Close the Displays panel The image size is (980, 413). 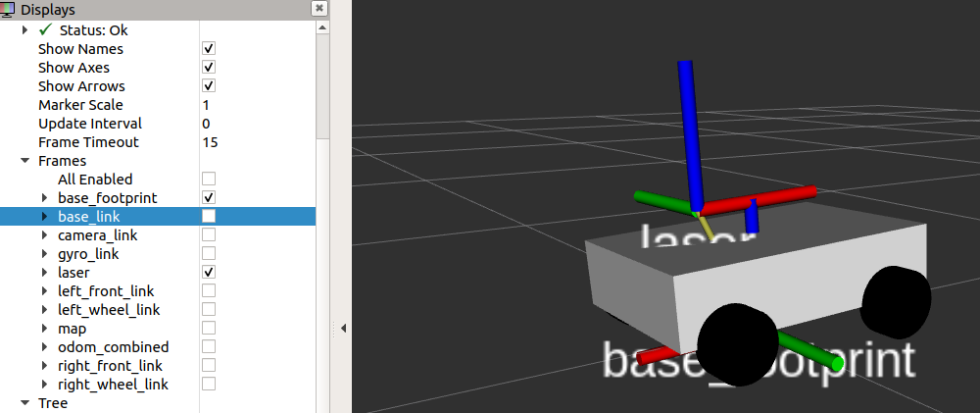[318, 9]
